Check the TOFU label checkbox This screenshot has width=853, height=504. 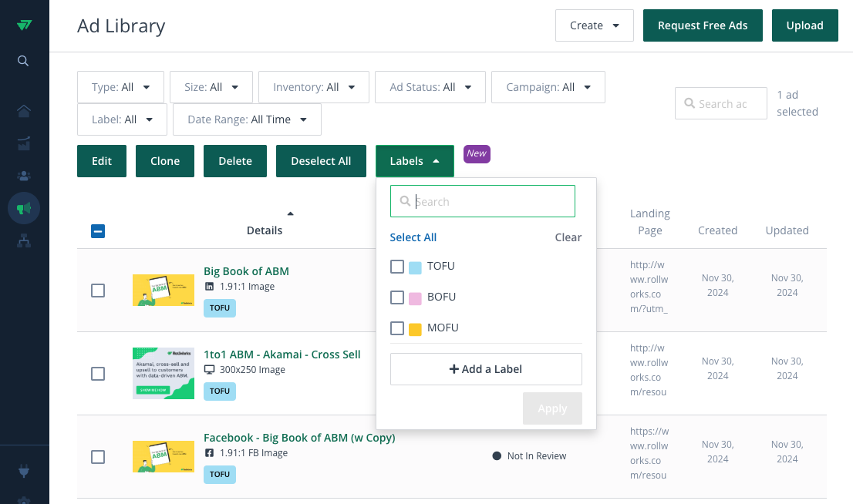tap(397, 267)
